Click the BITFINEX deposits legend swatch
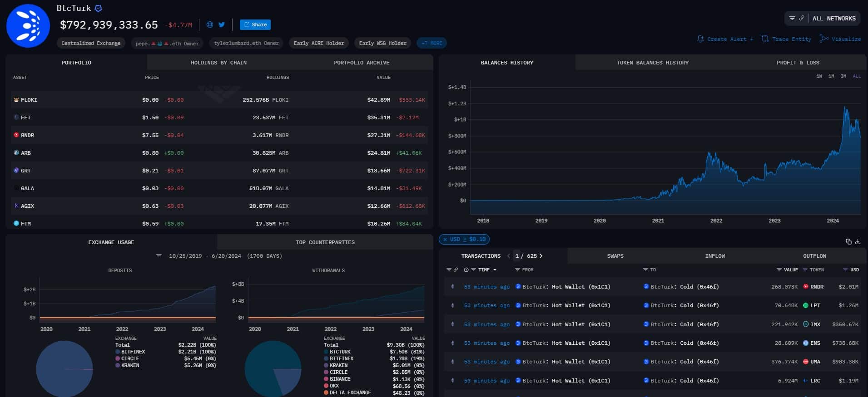The image size is (868, 397). [118, 352]
